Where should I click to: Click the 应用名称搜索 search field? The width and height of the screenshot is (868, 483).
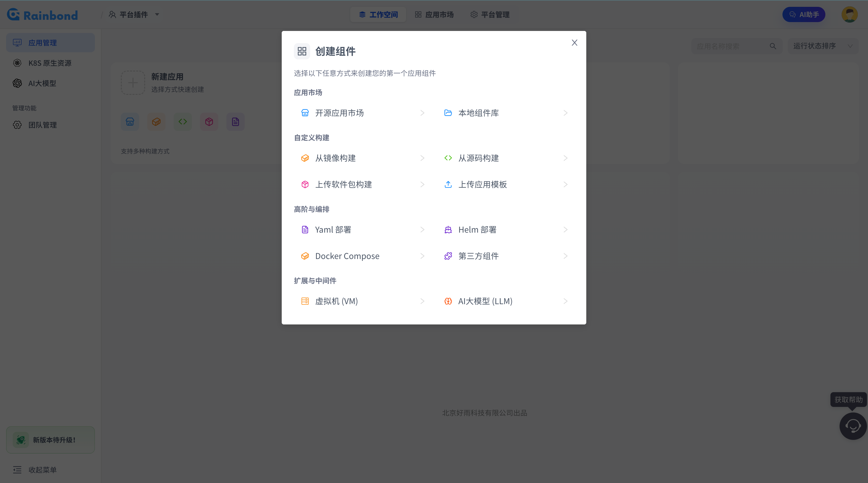click(x=737, y=46)
